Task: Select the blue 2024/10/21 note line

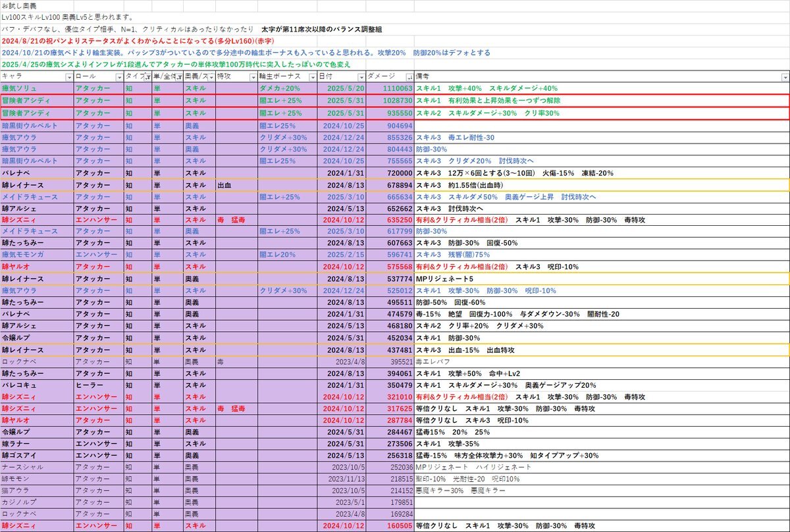Action: pos(245,53)
